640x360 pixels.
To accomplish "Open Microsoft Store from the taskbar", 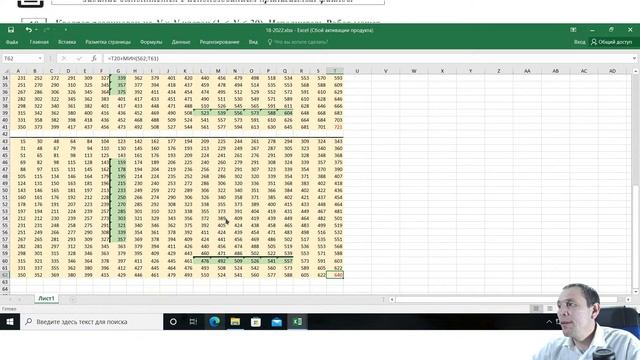I will (x=256, y=322).
